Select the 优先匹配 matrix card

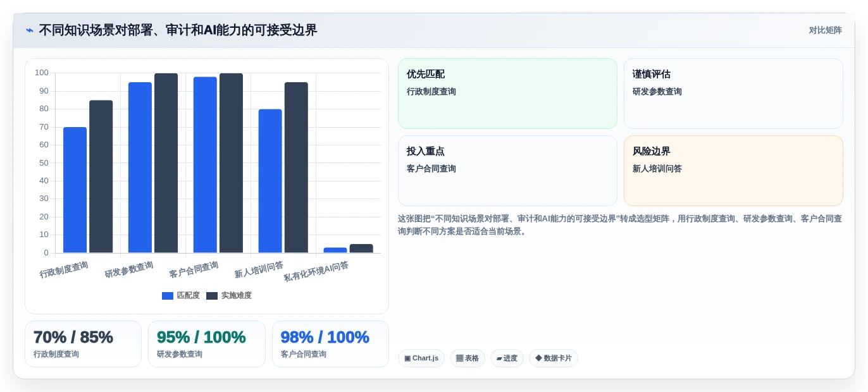[507, 94]
